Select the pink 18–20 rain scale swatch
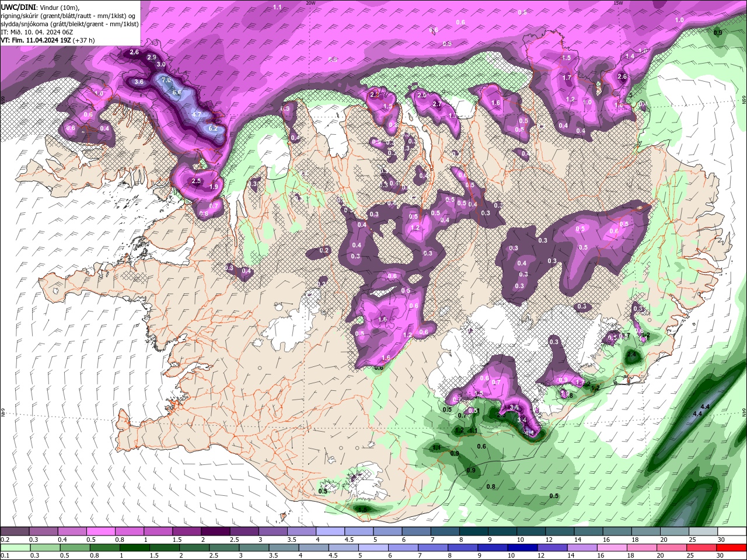 click(x=643, y=548)
